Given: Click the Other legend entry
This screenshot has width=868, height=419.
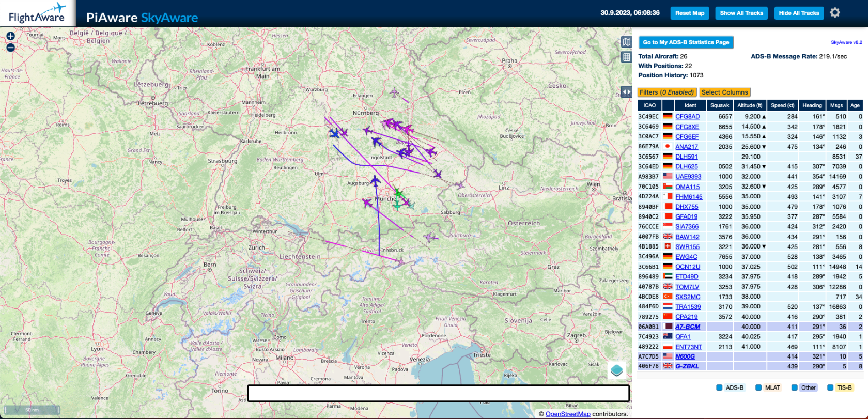Looking at the screenshot, I should pyautogui.click(x=809, y=387).
